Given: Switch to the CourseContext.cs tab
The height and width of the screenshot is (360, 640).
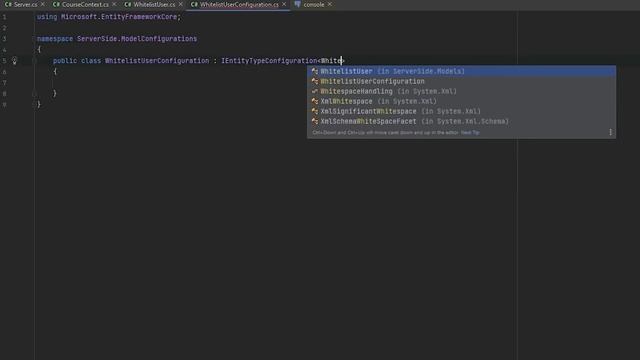Looking at the screenshot, I should click(x=85, y=4).
